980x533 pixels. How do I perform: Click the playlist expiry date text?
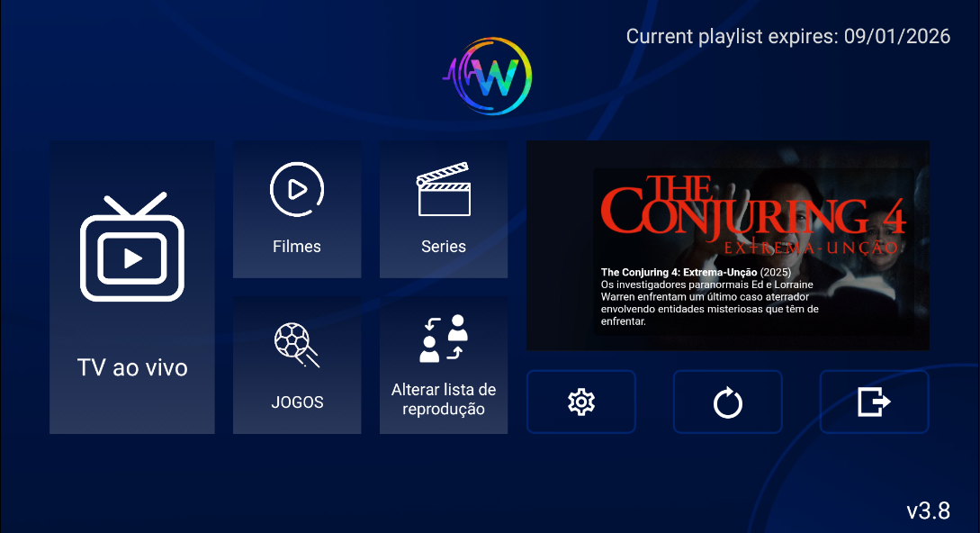[x=787, y=37]
